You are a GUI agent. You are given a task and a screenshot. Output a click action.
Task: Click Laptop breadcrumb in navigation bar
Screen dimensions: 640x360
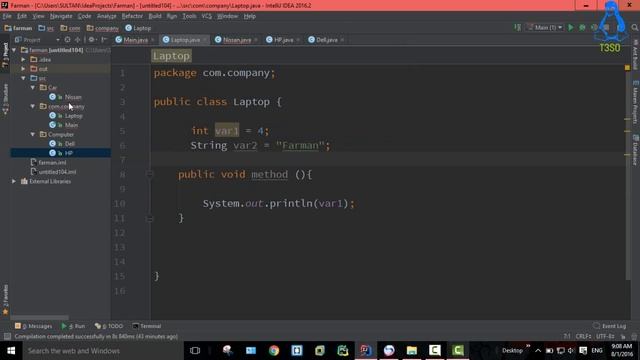tap(138, 28)
